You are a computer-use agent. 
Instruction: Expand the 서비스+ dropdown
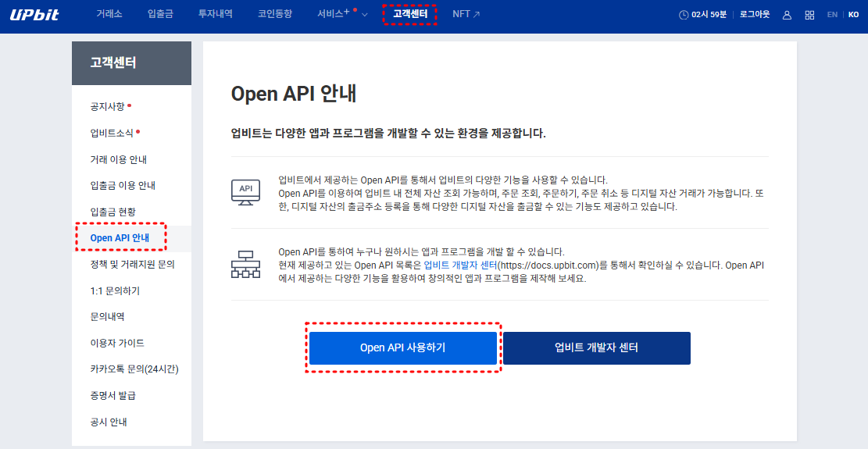coord(342,14)
